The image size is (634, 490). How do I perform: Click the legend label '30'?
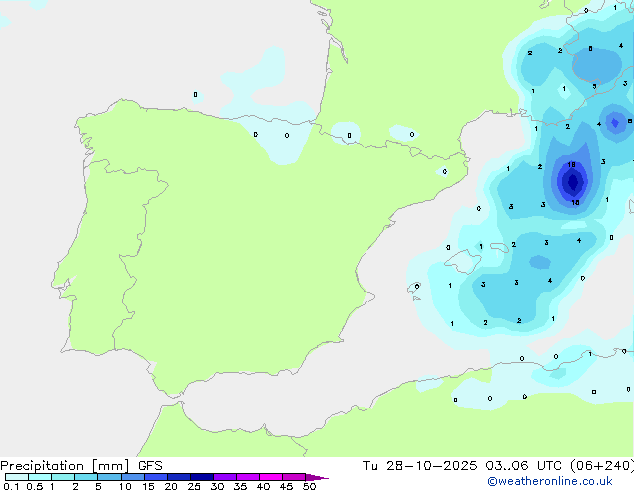(217, 486)
